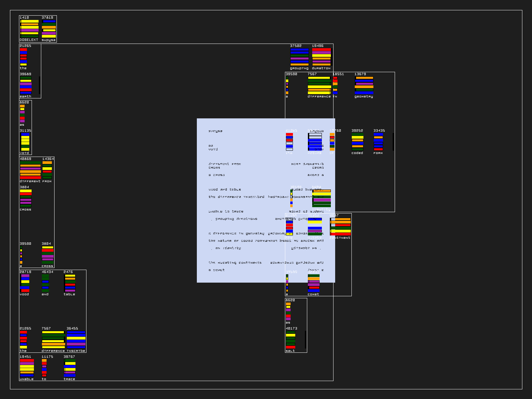Click the DOSELEKT color bar block
This screenshot has height=399, width=532.
[x=29, y=29]
